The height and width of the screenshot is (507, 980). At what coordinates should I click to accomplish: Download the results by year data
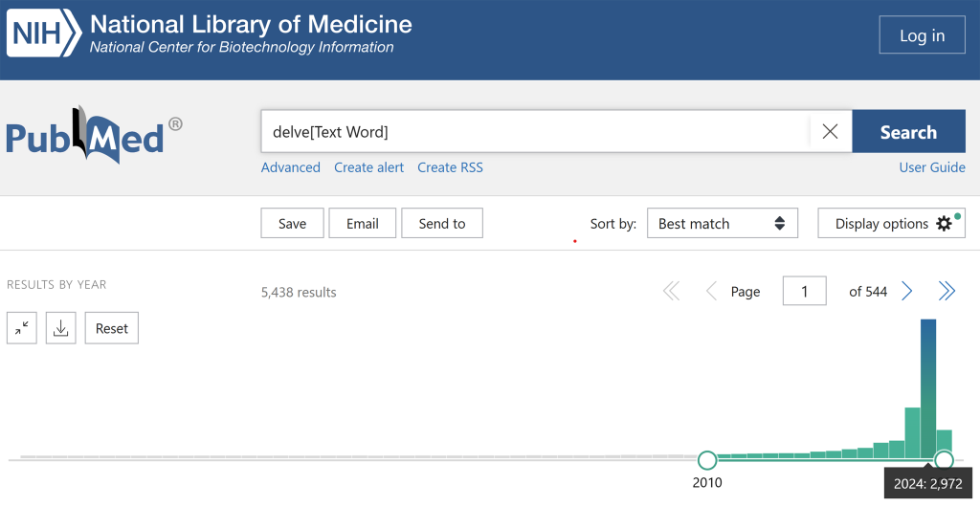click(60, 328)
